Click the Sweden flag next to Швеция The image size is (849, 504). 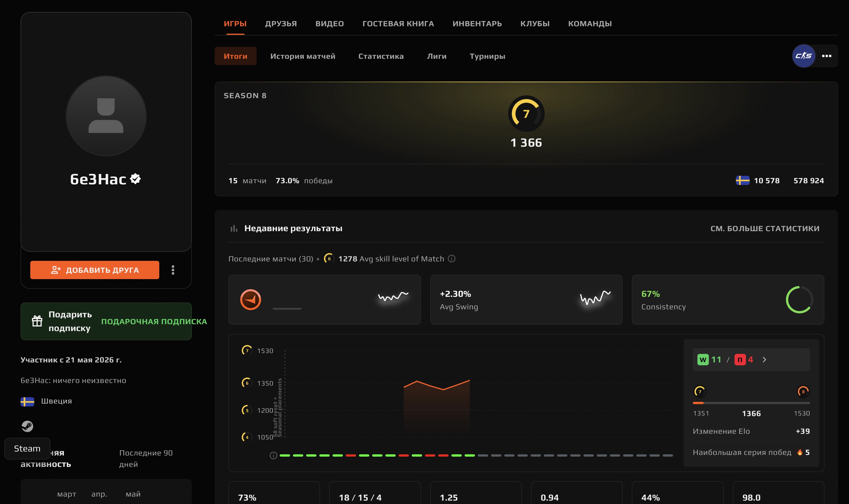(27, 402)
